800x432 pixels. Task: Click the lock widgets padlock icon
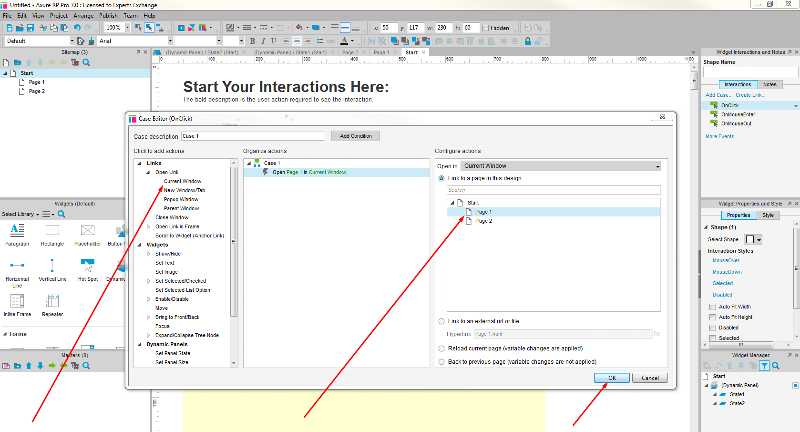pos(528,41)
